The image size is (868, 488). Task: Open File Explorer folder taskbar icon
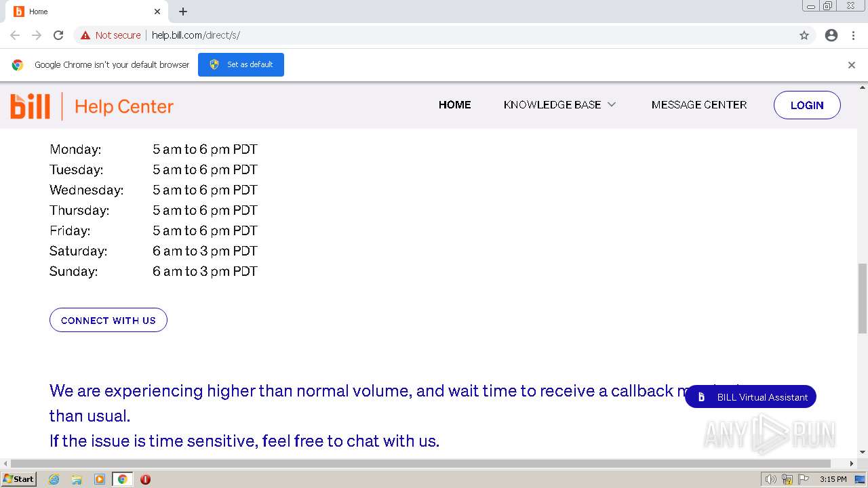(x=77, y=479)
